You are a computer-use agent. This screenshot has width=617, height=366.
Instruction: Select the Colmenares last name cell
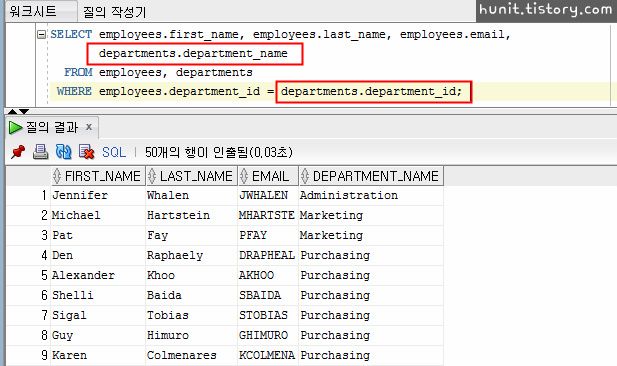pyautogui.click(x=192, y=356)
